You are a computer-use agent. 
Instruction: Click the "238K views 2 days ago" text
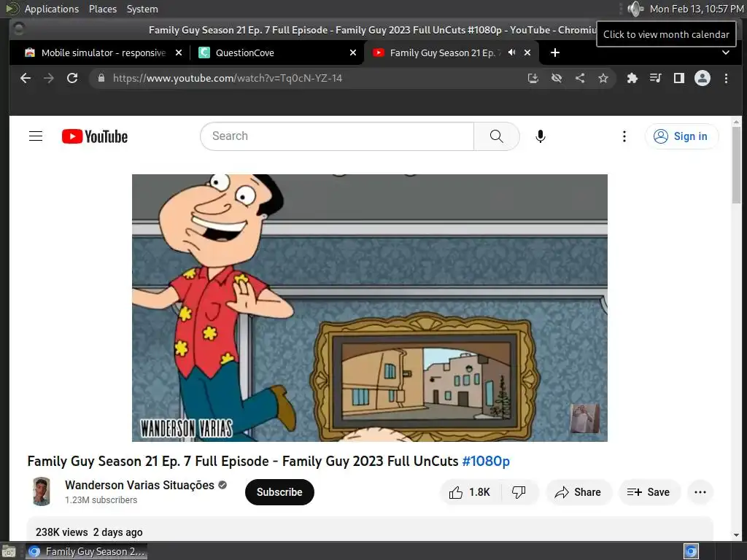(x=89, y=532)
